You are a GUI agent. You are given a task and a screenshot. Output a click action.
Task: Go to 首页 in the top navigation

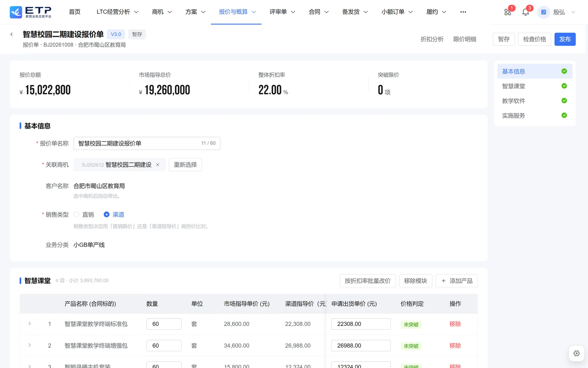point(75,12)
